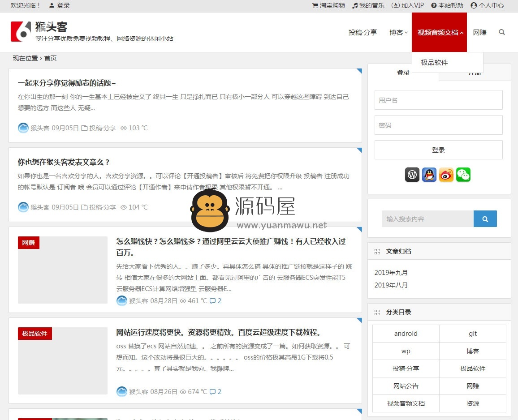The width and height of the screenshot is (518, 420).
Task: Open the 2019年九月 archive
Action: 391,272
